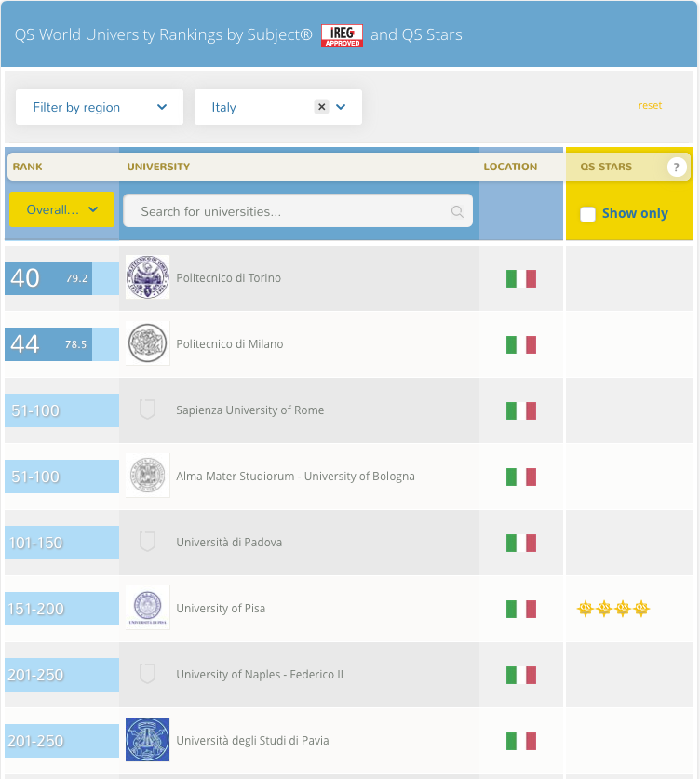The height and width of the screenshot is (779, 700).
Task: Click University of Naples placeholder shield
Action: pos(148,674)
